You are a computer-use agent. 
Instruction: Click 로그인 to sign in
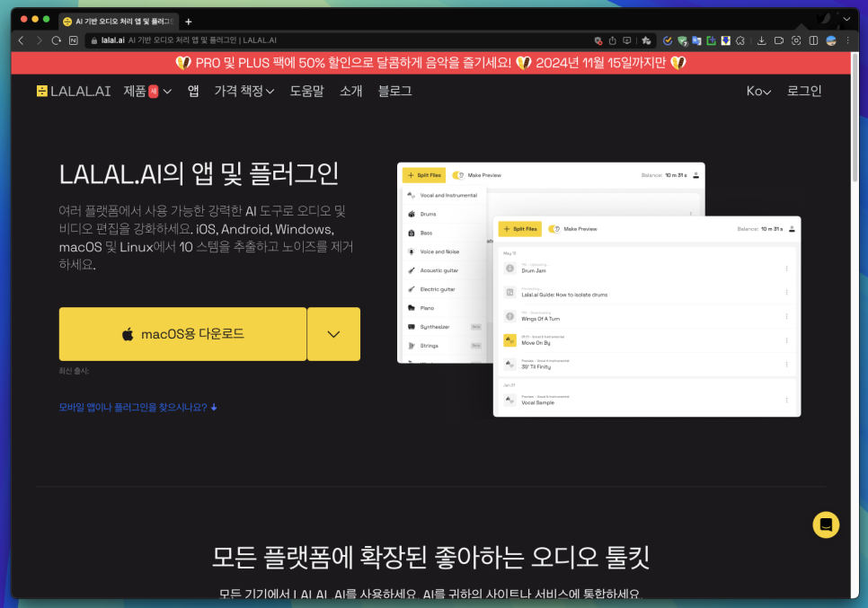pos(804,91)
